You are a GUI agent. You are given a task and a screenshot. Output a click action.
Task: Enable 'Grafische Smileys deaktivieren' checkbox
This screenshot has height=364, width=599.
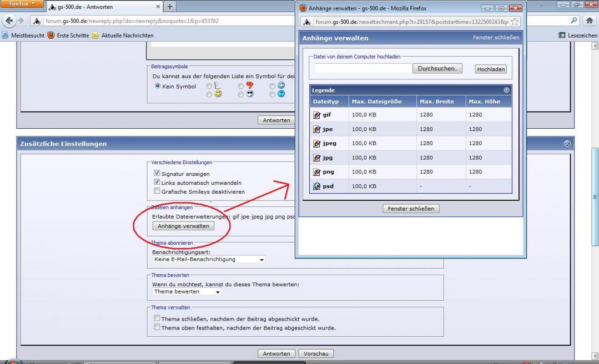click(157, 191)
